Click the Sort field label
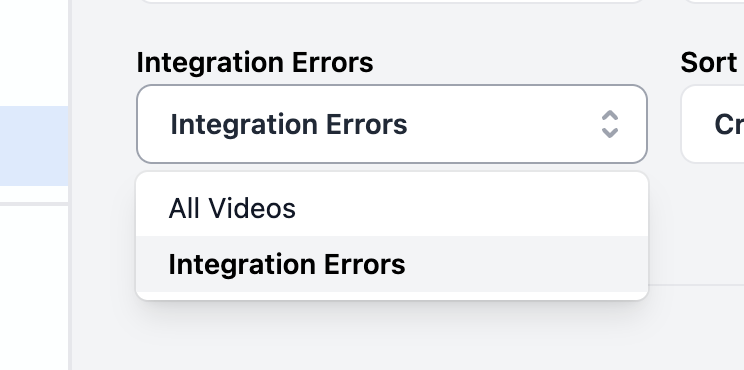 click(x=709, y=63)
